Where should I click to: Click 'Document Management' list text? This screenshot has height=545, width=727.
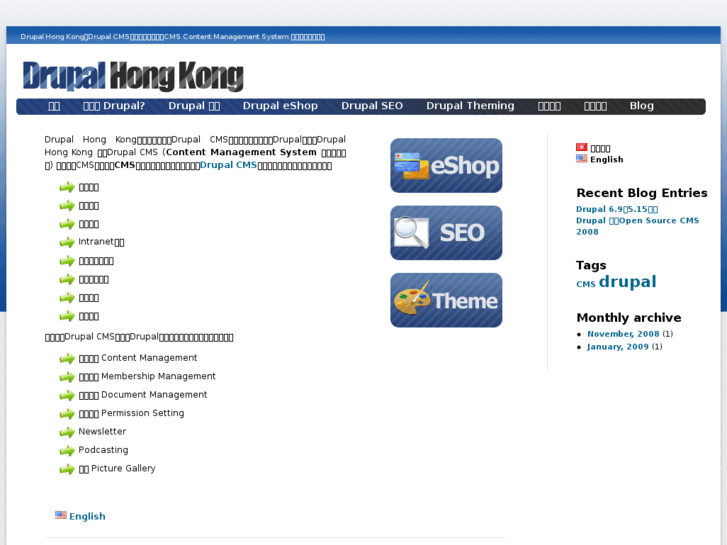(x=154, y=395)
